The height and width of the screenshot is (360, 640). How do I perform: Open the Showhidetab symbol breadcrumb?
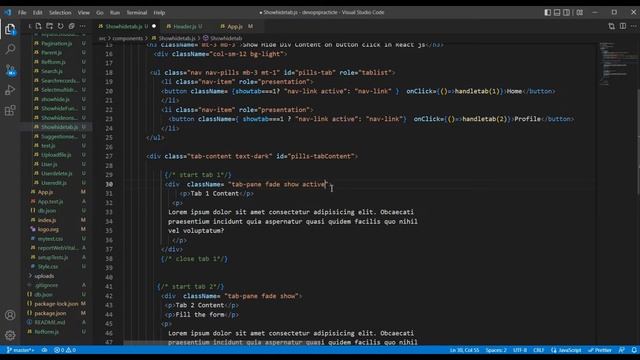(222, 38)
